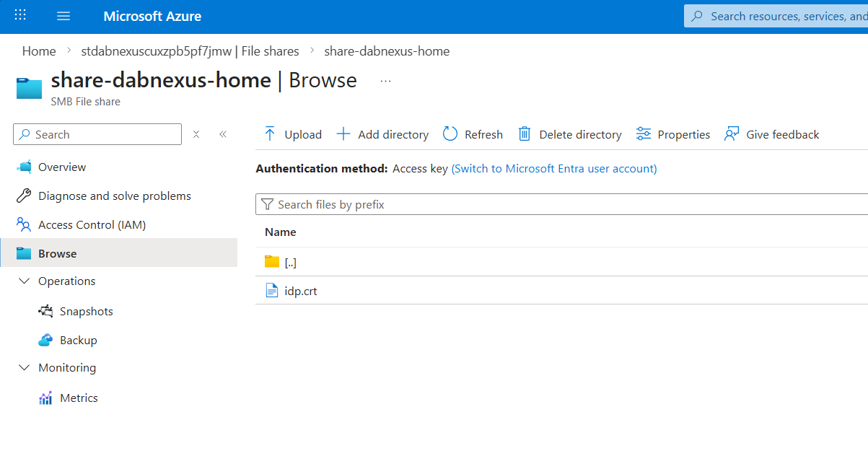This screenshot has width=868, height=456.
Task: Collapse the sidebar with double chevron
Action: pyautogui.click(x=223, y=134)
